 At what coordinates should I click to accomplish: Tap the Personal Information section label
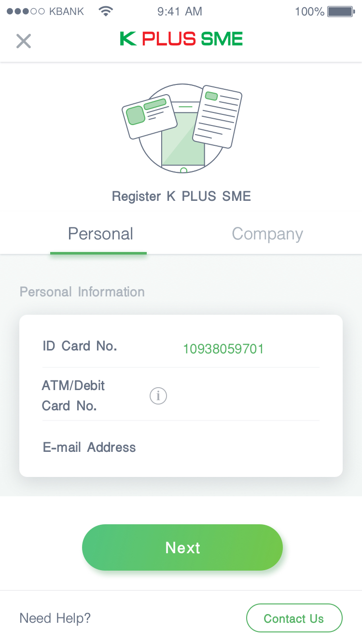point(82,292)
